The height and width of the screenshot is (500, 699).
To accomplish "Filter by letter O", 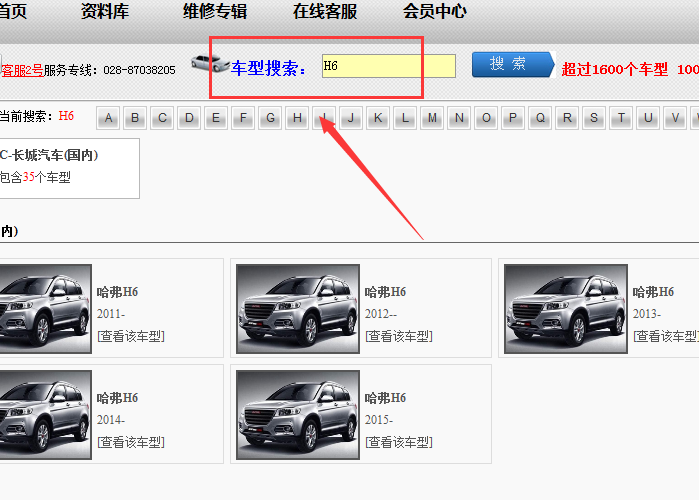I will coord(486,118).
